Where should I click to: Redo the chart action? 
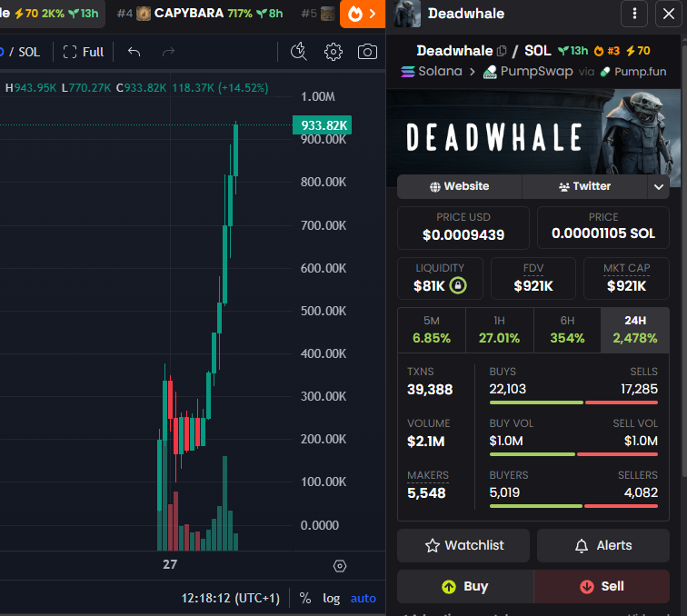pos(168,52)
